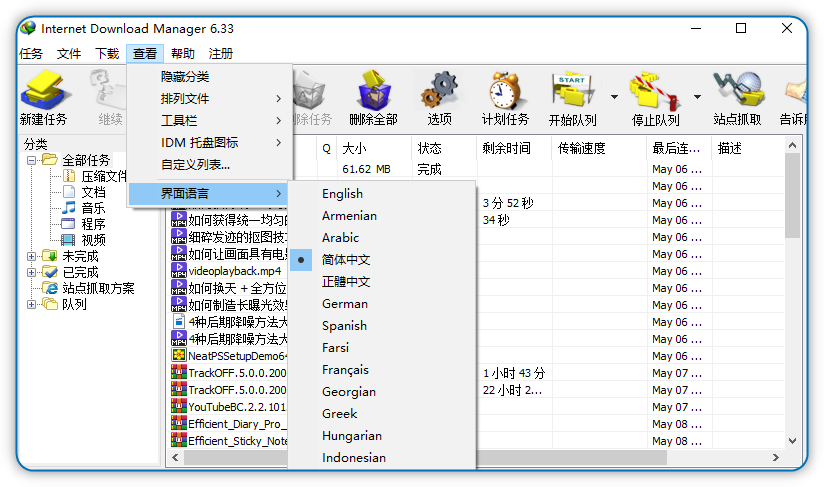Select 程序 category in tree

94,224
